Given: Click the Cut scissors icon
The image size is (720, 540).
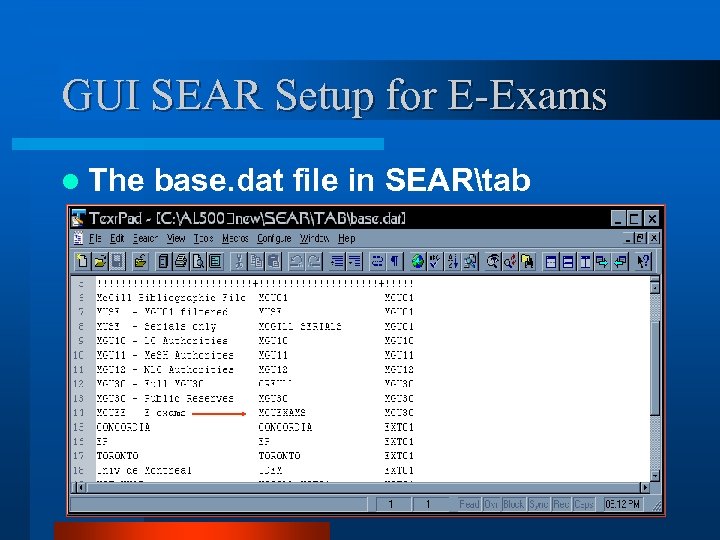Looking at the screenshot, I should coord(239,262).
